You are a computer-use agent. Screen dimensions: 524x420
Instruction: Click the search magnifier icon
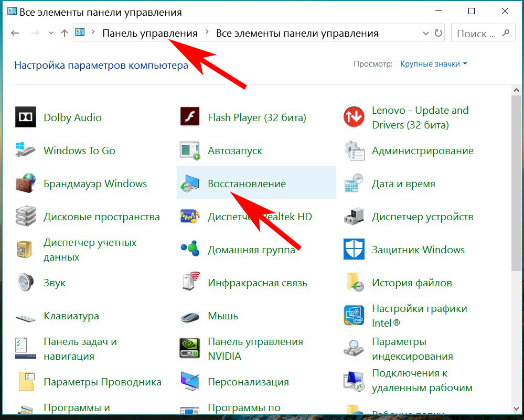pyautogui.click(x=506, y=33)
